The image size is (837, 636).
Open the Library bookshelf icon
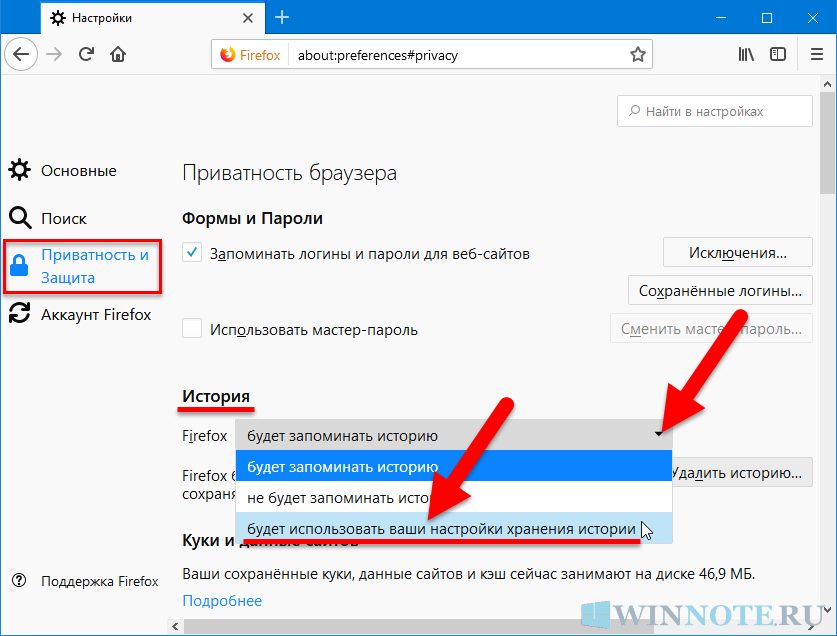click(746, 54)
